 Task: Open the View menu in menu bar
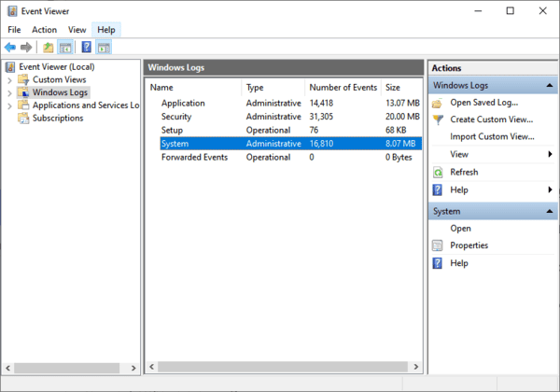(x=77, y=30)
